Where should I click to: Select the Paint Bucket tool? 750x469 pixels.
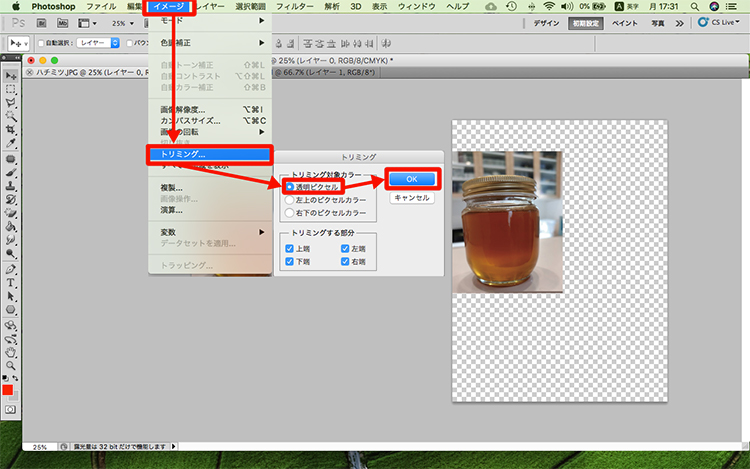point(11,226)
